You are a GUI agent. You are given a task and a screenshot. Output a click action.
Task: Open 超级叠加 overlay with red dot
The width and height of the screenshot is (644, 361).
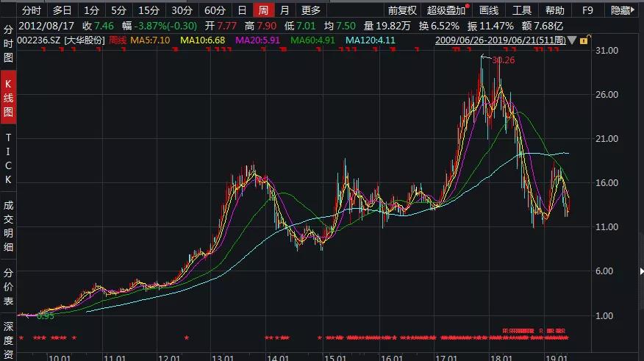[x=447, y=10]
